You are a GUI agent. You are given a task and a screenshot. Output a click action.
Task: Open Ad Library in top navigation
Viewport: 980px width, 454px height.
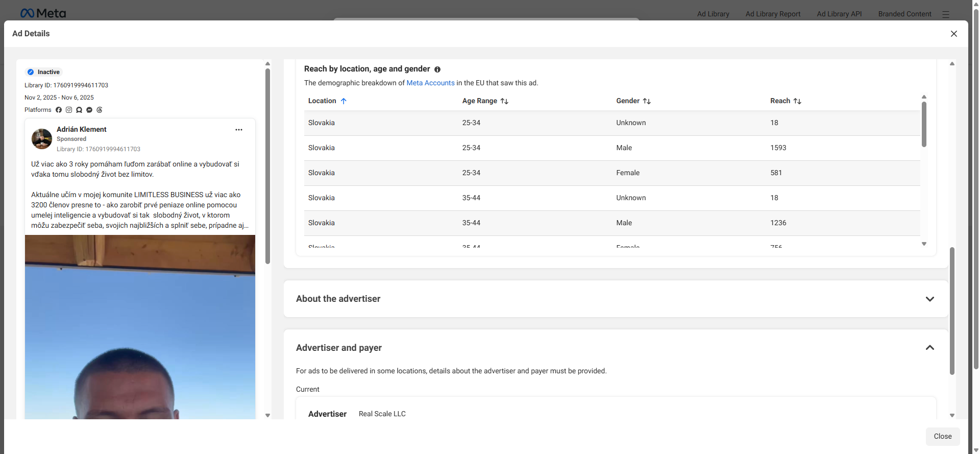(713, 14)
